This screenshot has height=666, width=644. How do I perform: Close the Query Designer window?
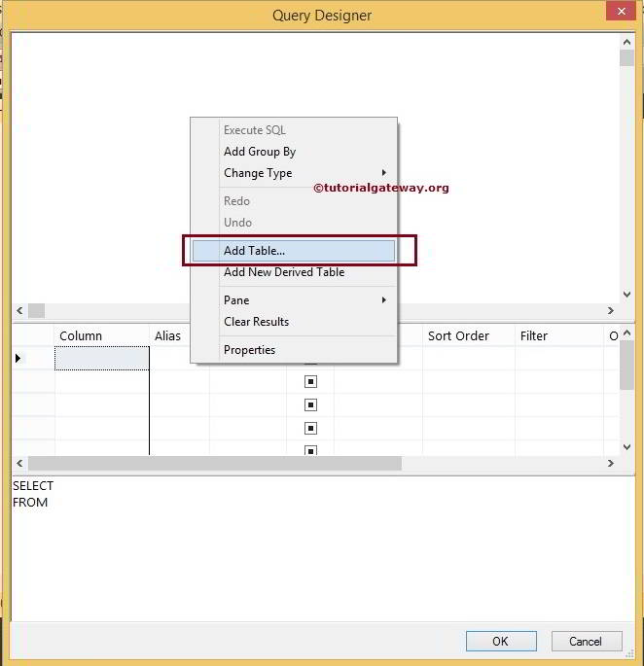tap(621, 11)
